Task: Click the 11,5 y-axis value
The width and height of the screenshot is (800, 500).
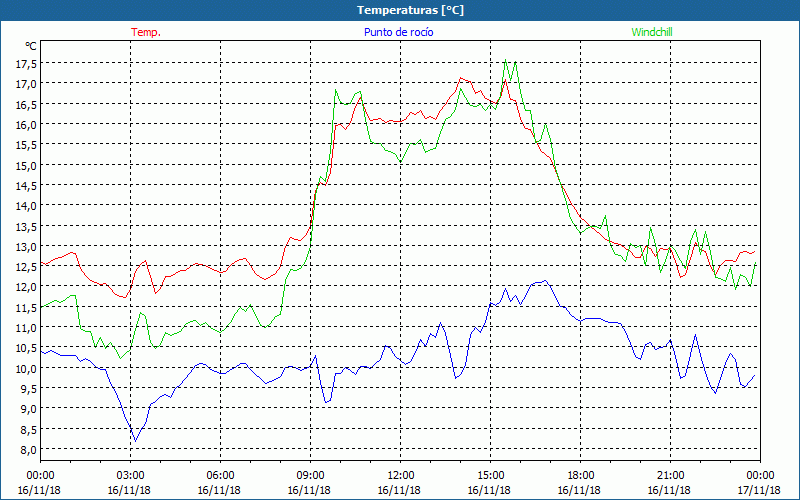Action: (x=26, y=307)
